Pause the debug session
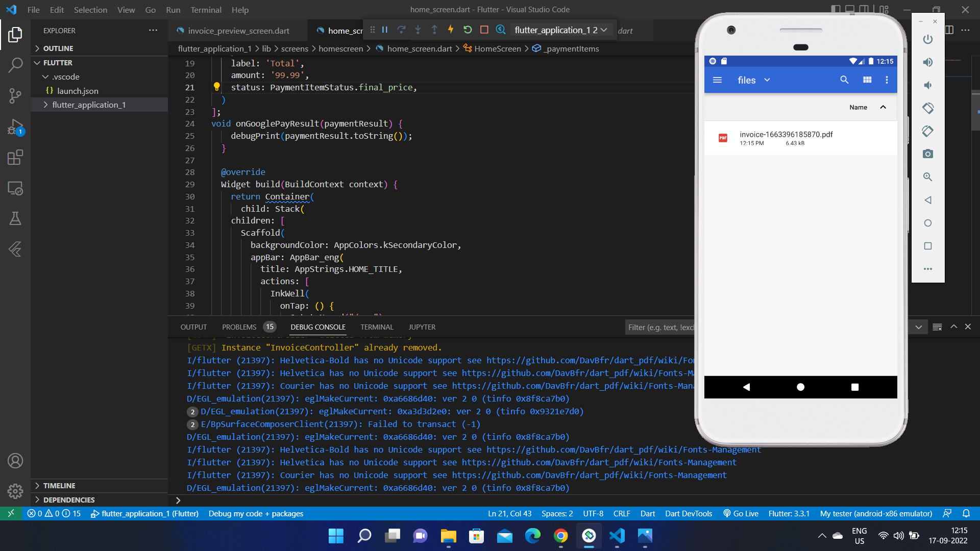980x551 pixels. point(385,30)
